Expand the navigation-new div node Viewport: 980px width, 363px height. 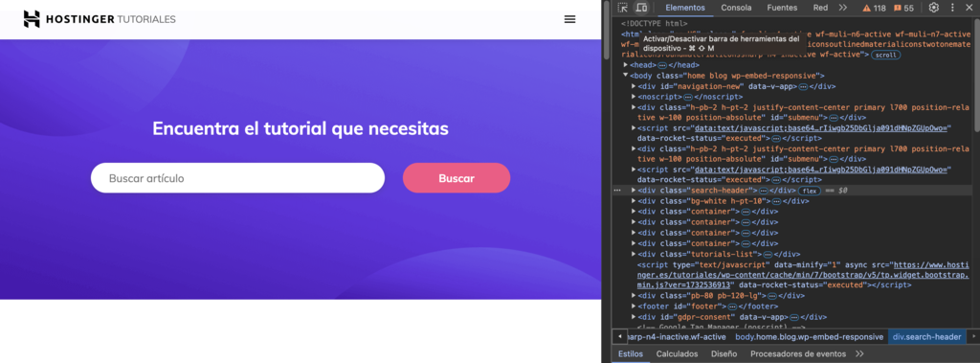click(634, 86)
